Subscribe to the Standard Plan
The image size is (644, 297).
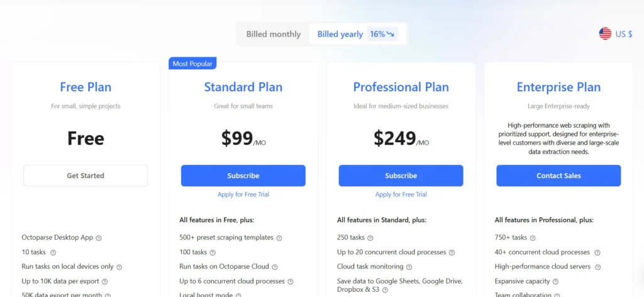pos(243,176)
